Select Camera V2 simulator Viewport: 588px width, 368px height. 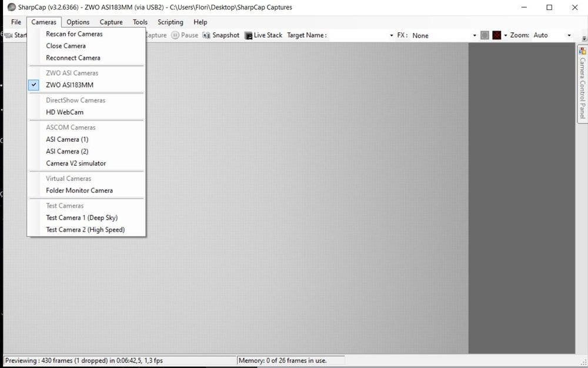tap(86, 163)
